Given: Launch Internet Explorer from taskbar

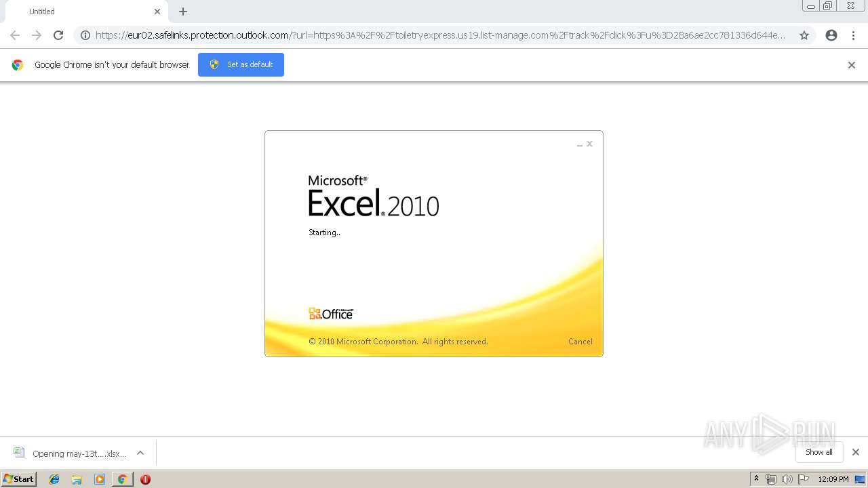Looking at the screenshot, I should pyautogui.click(x=54, y=479).
